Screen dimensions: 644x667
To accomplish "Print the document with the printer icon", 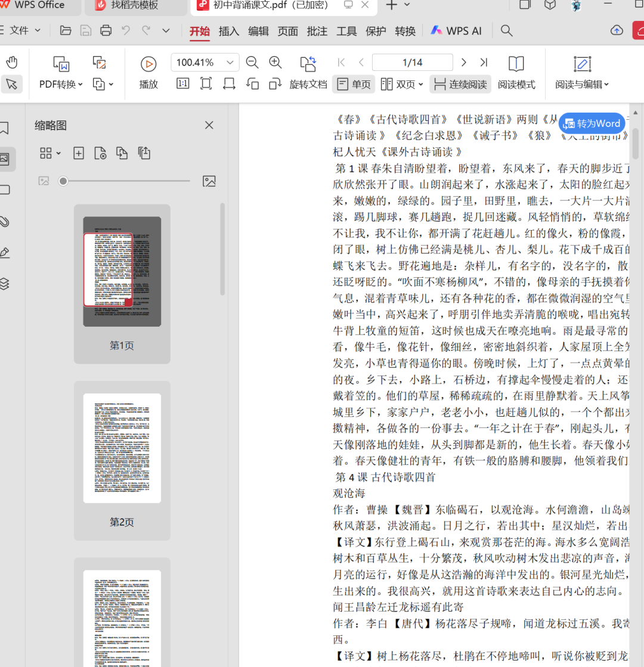I will pyautogui.click(x=106, y=30).
